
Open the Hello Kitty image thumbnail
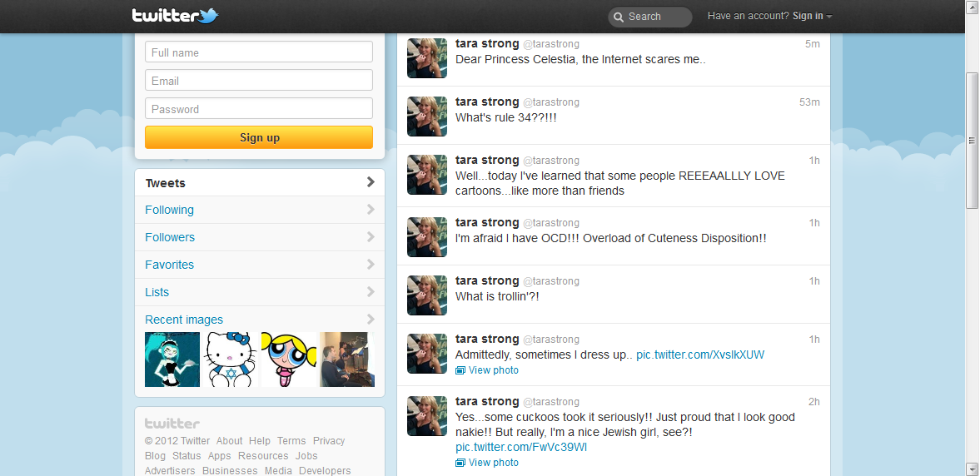tap(231, 359)
